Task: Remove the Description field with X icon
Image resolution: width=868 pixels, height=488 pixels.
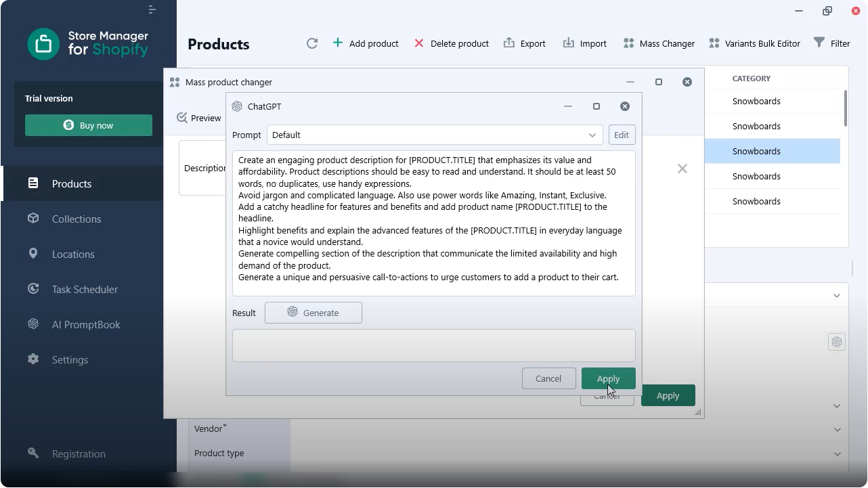Action: tap(682, 169)
